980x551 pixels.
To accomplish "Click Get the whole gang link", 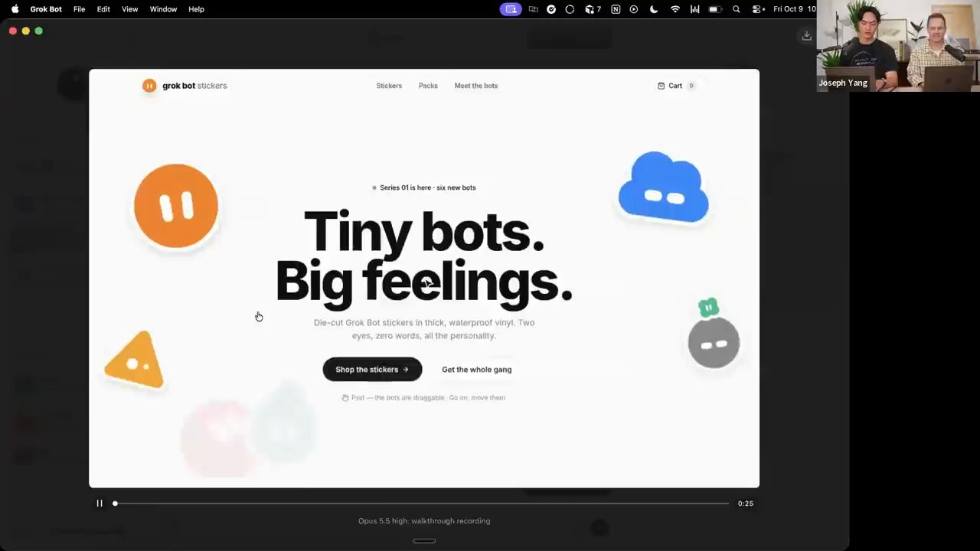I will click(x=476, y=370).
